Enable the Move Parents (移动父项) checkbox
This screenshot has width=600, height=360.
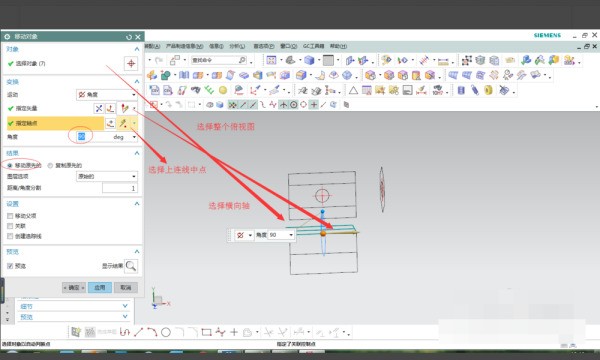tap(10, 216)
